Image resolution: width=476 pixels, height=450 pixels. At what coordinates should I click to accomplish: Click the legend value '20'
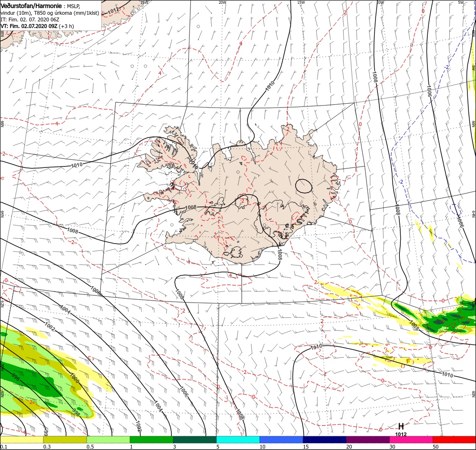(349, 447)
